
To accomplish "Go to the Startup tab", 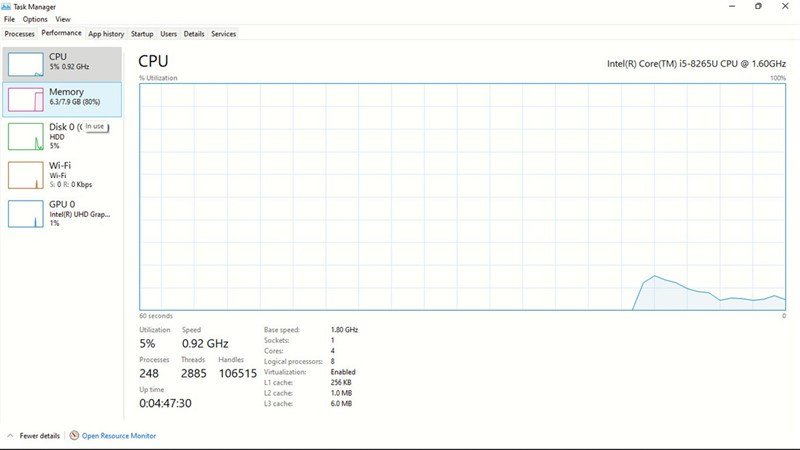I will pos(142,34).
